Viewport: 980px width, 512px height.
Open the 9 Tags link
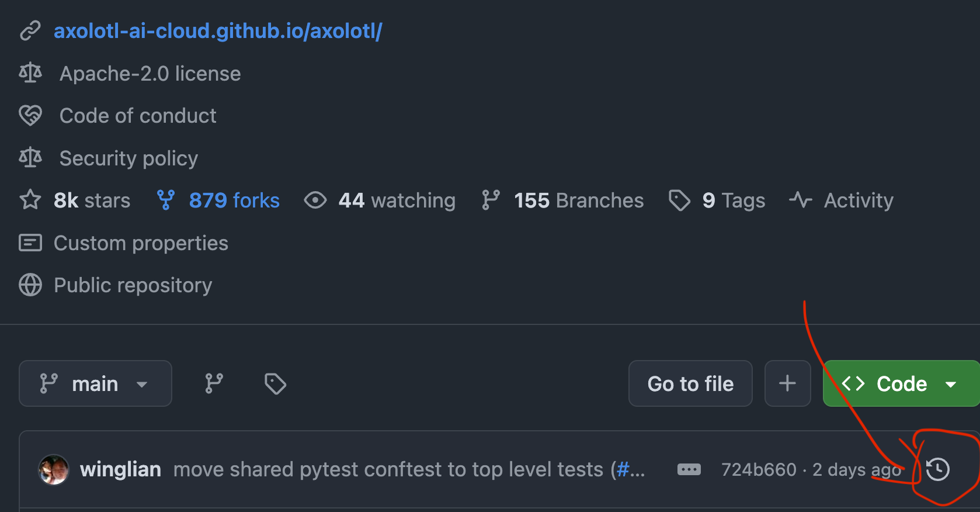733,200
